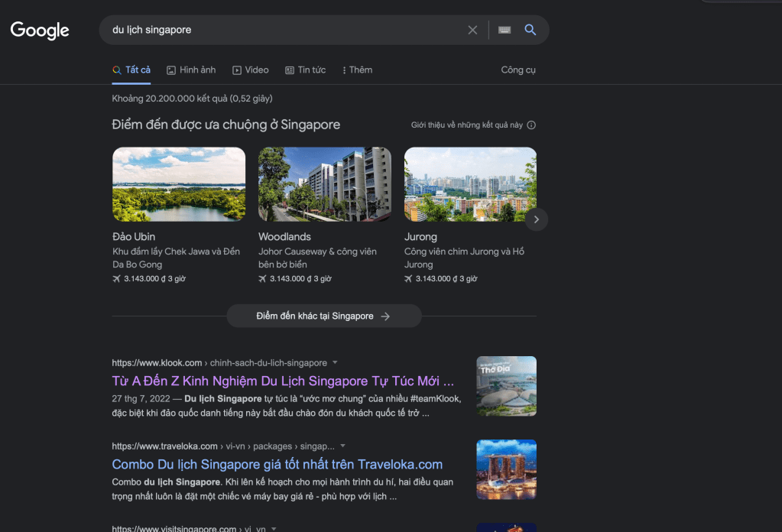Switch to the Hình ảnh tab

[x=191, y=70]
